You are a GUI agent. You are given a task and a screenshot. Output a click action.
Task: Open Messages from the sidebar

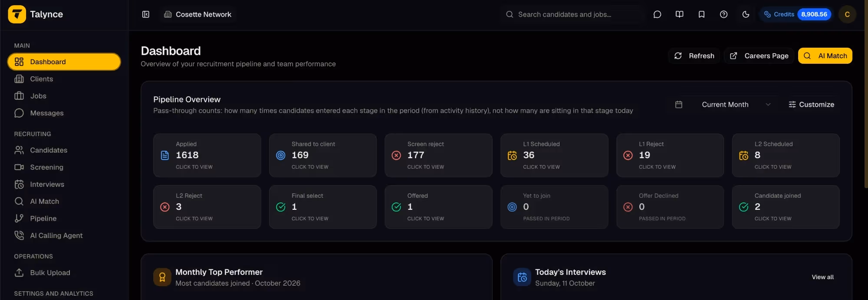[64, 113]
